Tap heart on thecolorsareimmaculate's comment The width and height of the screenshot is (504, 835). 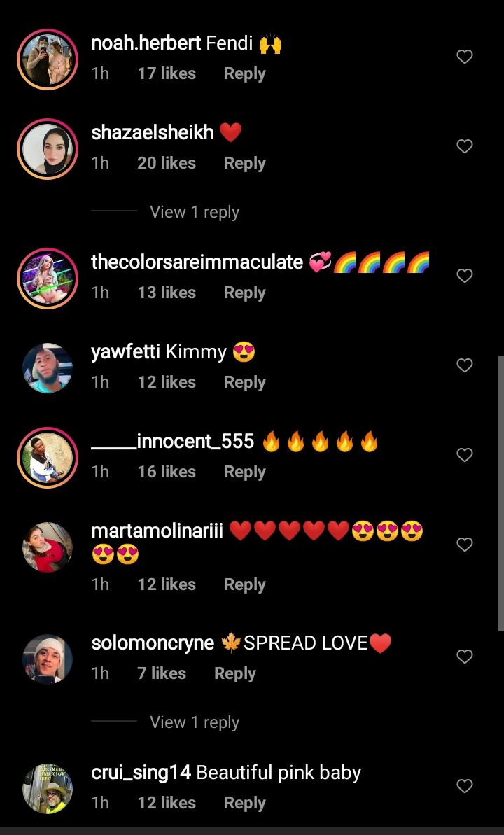click(465, 275)
